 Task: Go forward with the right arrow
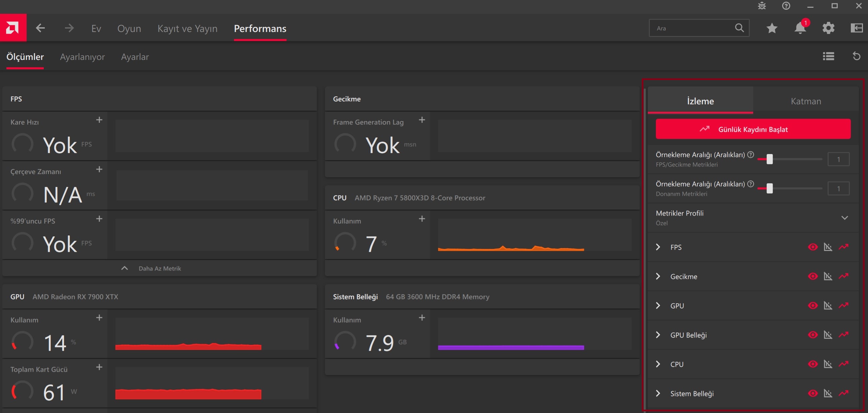pos(69,28)
